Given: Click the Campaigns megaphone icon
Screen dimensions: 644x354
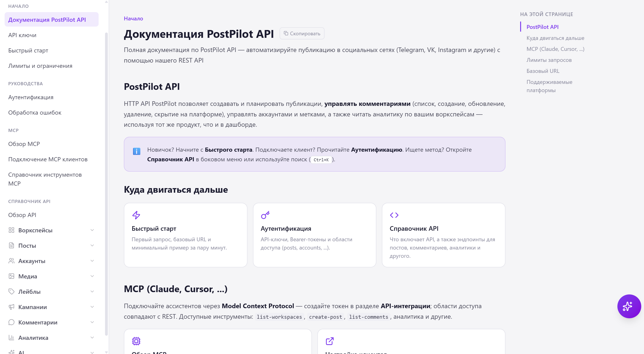Looking at the screenshot, I should pos(11,307).
